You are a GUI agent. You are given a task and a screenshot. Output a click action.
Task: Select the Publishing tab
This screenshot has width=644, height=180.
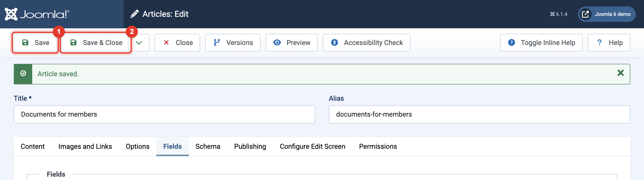coord(250,146)
